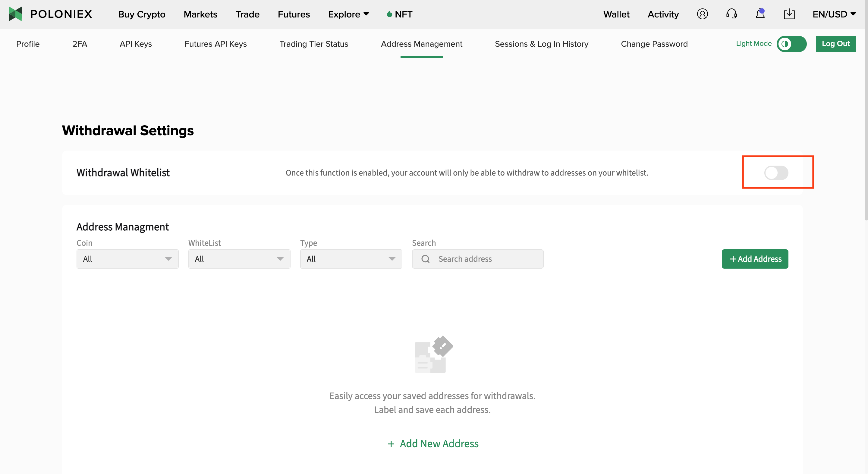868x474 pixels.
Task: Switch the Light Mode toggle
Action: [x=791, y=44]
